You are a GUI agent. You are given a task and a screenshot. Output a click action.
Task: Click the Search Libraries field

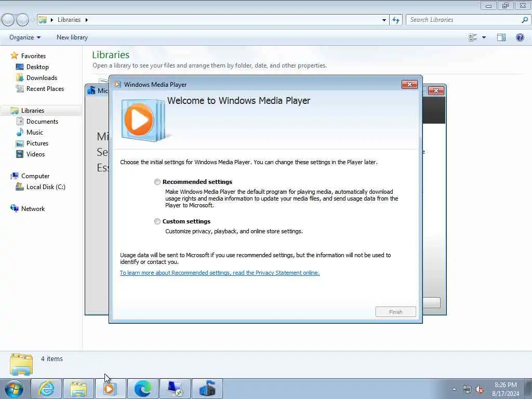pos(463,20)
